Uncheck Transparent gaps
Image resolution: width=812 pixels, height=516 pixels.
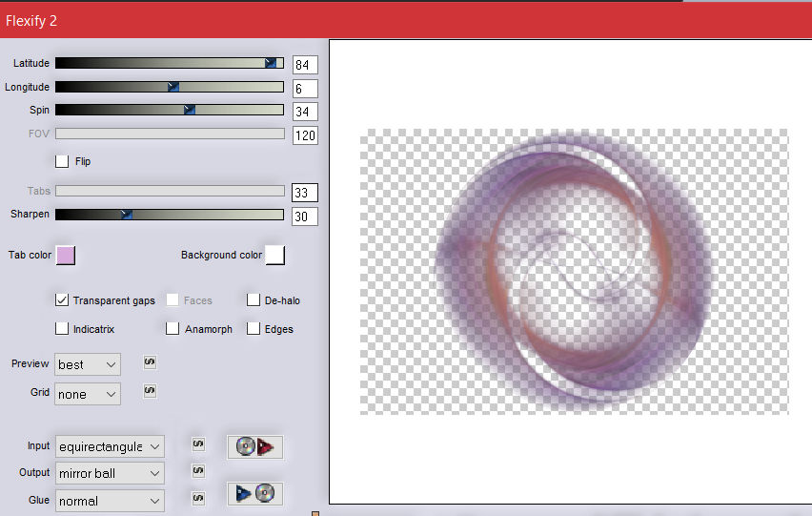pyautogui.click(x=62, y=299)
